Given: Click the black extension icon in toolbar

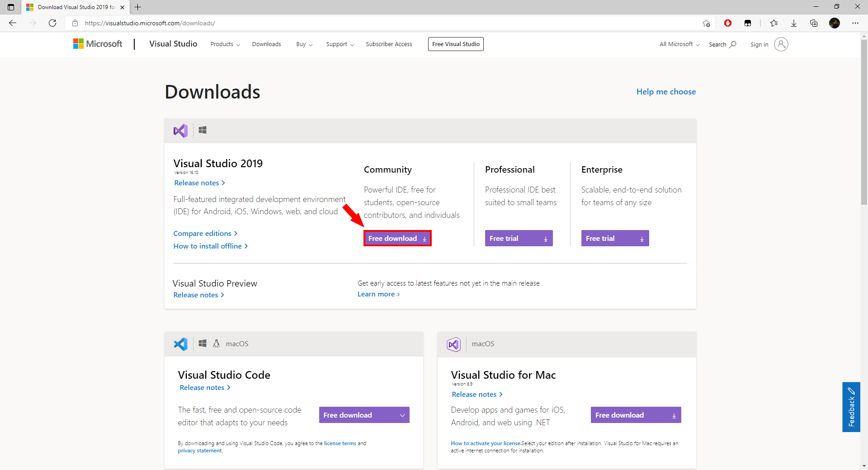Looking at the screenshot, I should click(x=748, y=23).
